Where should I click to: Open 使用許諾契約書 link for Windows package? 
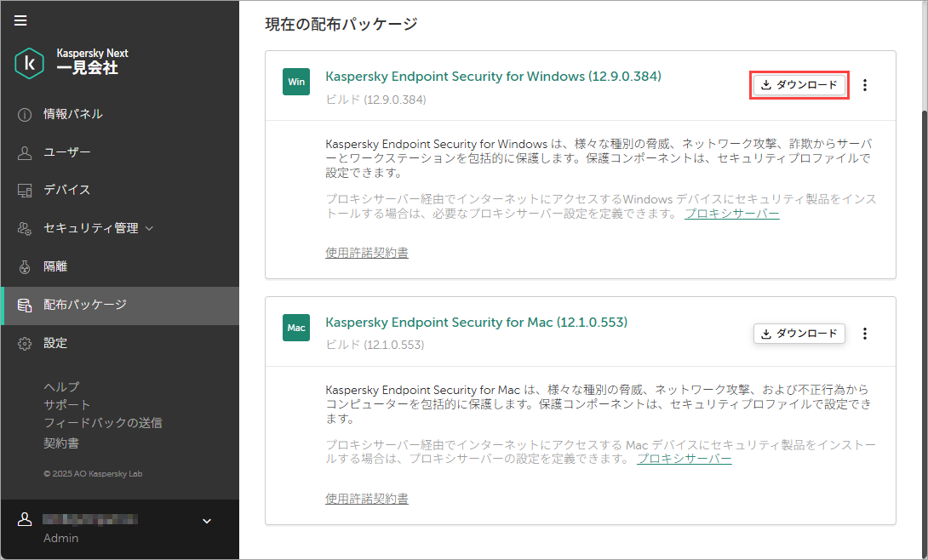367,253
